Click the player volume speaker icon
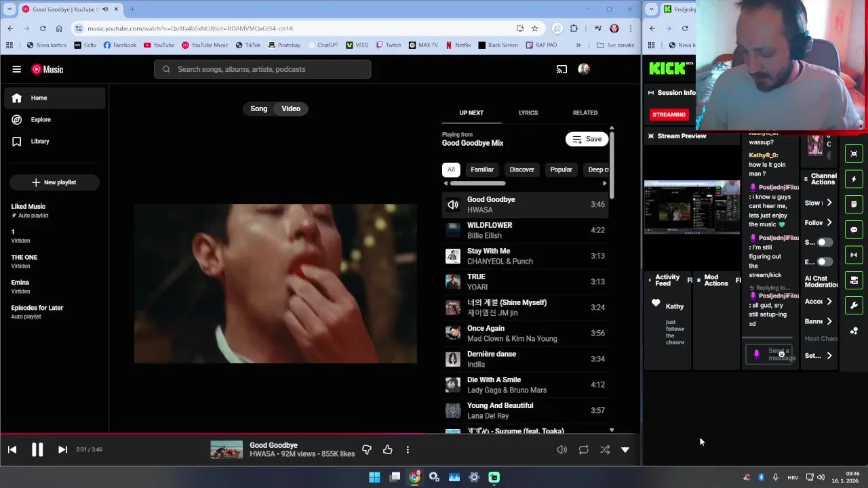 point(561,449)
